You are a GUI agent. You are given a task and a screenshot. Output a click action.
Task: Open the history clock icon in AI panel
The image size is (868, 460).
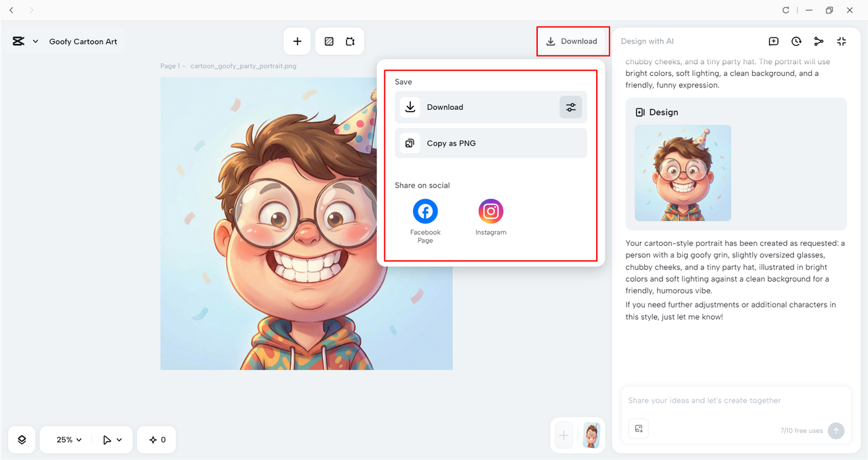coord(796,41)
